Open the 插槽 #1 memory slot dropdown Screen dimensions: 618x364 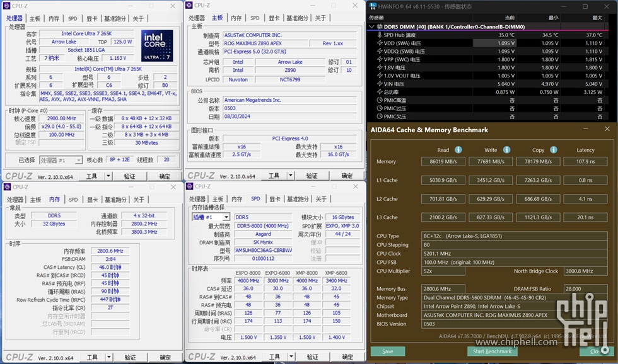(226, 217)
